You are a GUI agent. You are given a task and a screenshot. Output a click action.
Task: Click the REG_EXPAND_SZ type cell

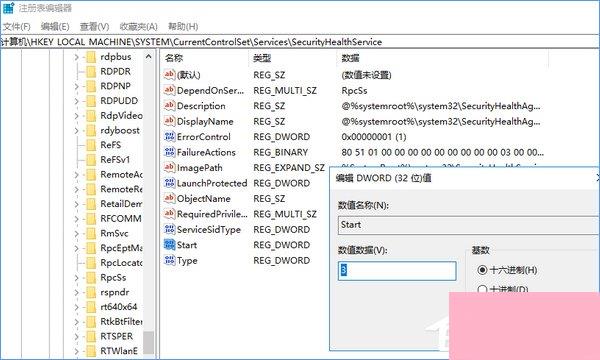point(289,168)
